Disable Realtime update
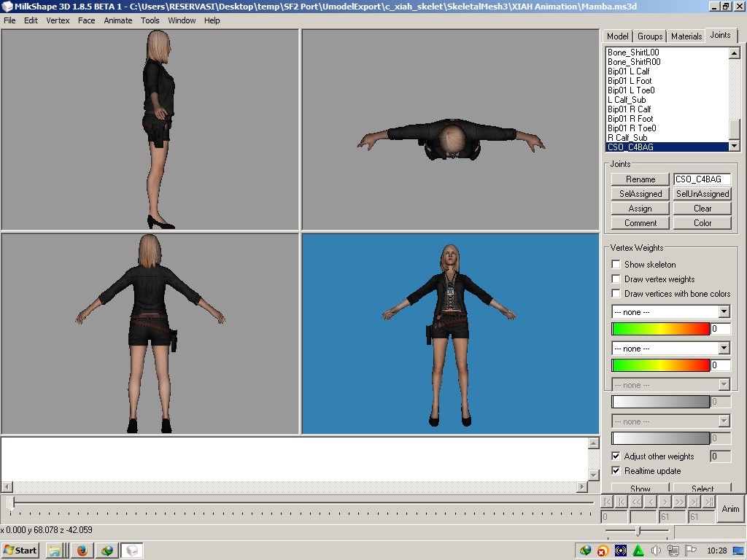 click(616, 470)
